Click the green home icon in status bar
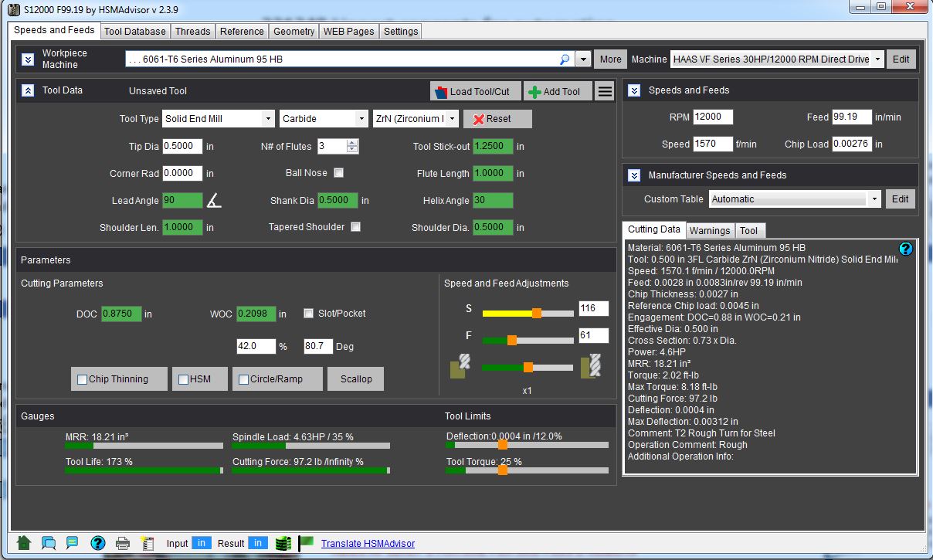The height and width of the screenshot is (560, 933). tap(24, 543)
